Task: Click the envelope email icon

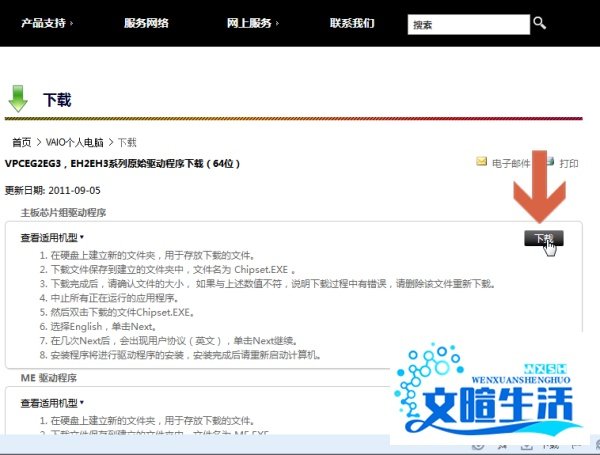Action: click(481, 162)
